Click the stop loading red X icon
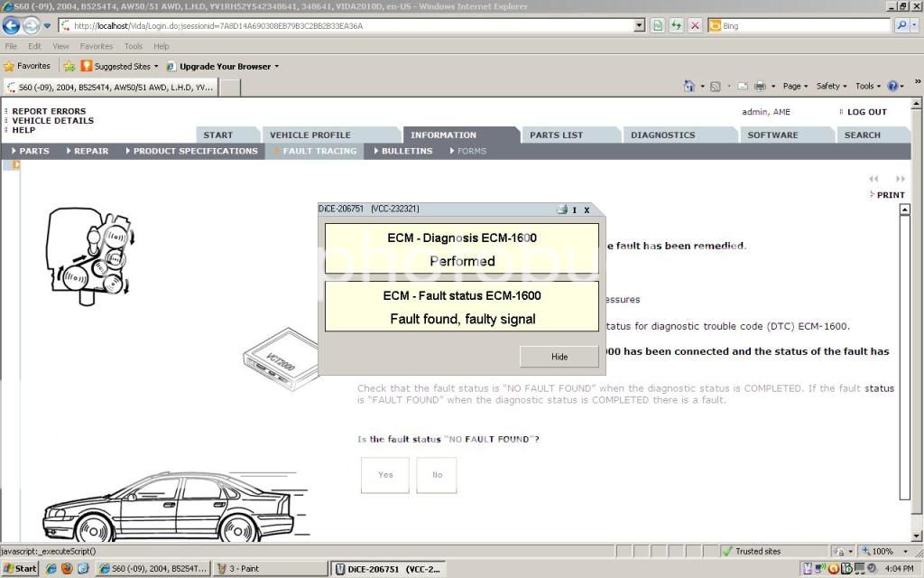Viewport: 924px width, 578px height. point(695,26)
